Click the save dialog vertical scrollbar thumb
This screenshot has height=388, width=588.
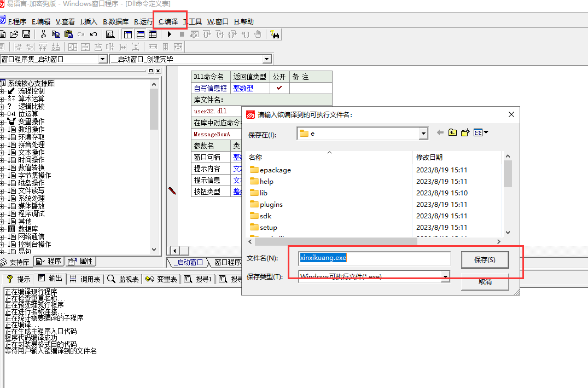point(508,173)
